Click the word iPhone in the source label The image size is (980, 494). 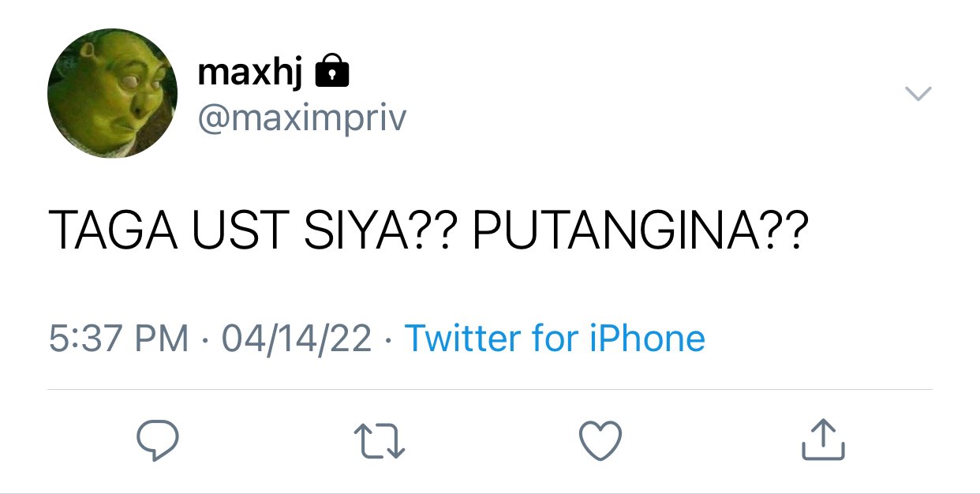[647, 339]
